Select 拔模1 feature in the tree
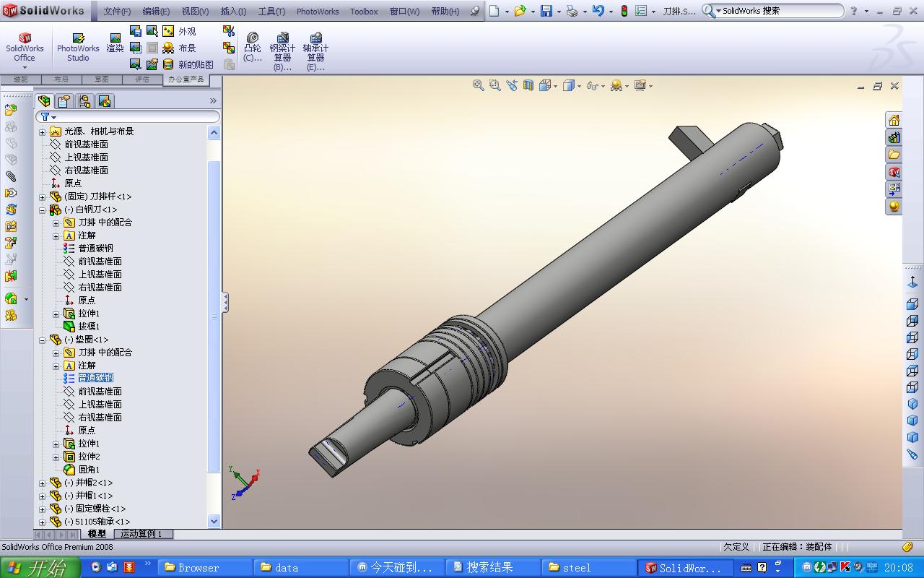The image size is (924, 578). pyautogui.click(x=89, y=327)
